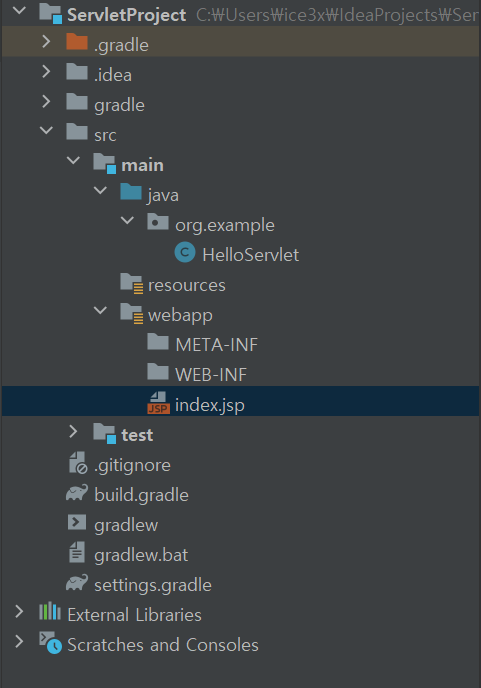Click the External Libraries bar-chart icon
The height and width of the screenshot is (688, 481).
[50, 611]
